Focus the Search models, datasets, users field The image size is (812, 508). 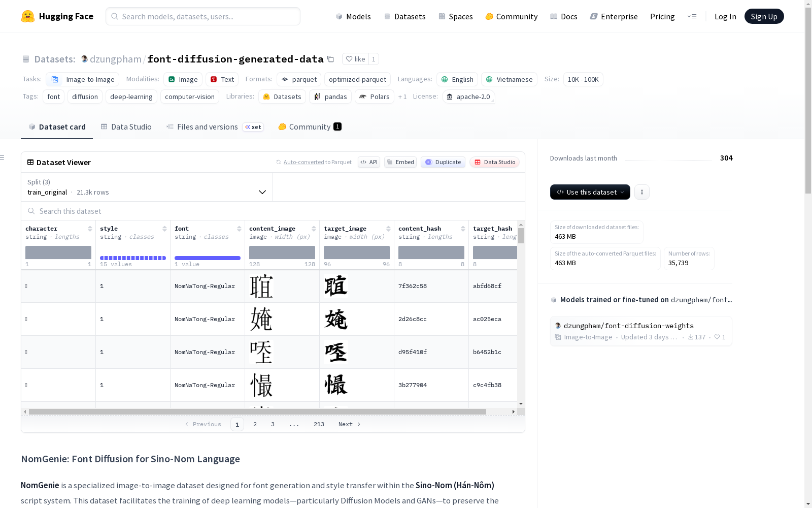coord(203,16)
